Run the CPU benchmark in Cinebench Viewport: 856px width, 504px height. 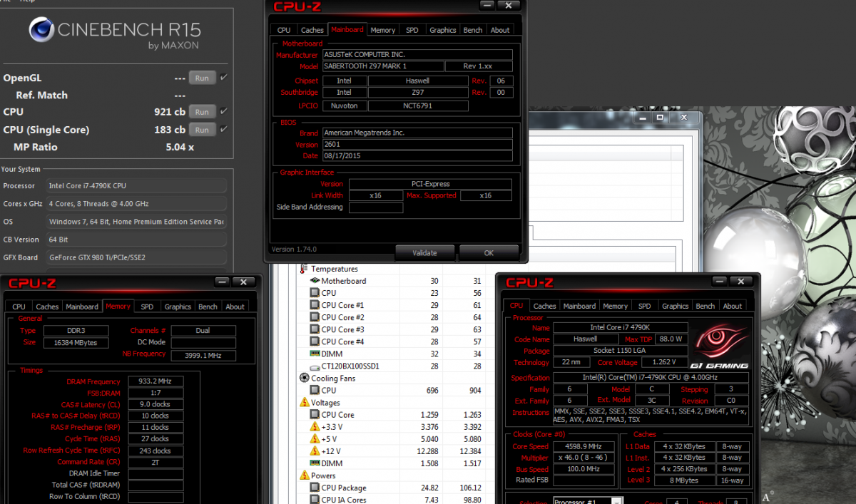(x=202, y=112)
